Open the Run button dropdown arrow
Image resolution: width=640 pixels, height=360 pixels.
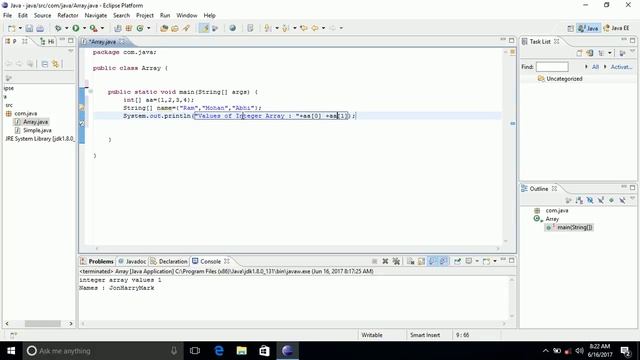click(84, 28)
